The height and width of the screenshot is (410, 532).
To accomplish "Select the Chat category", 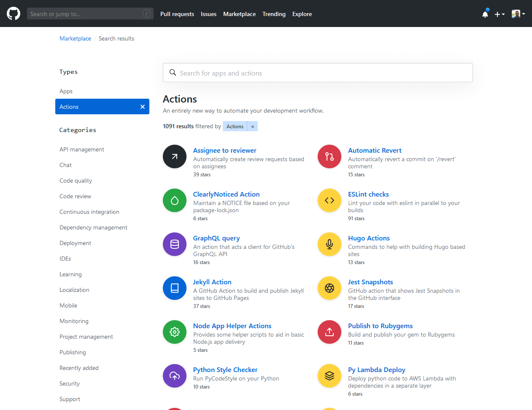I will pos(65,165).
